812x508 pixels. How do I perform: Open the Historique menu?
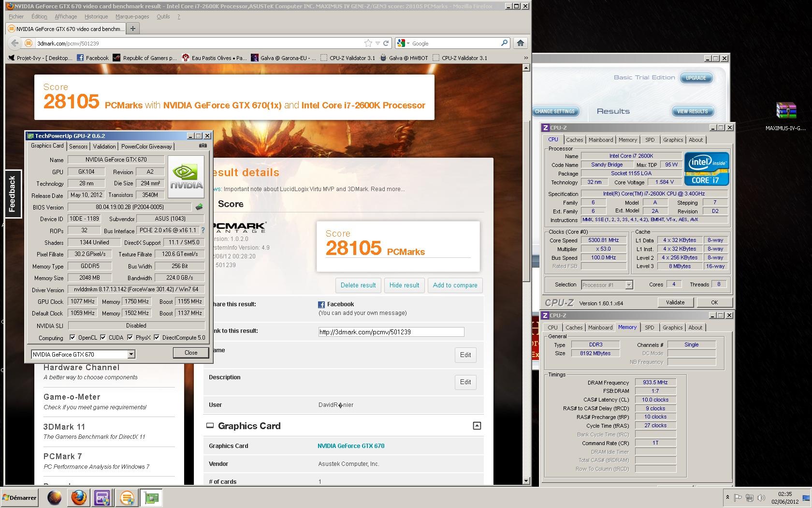[96, 16]
